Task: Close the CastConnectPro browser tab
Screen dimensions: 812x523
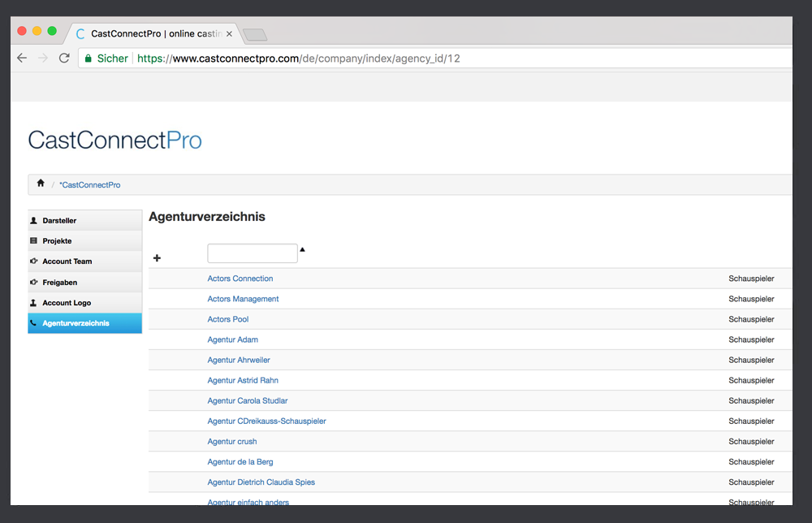Action: (229, 33)
